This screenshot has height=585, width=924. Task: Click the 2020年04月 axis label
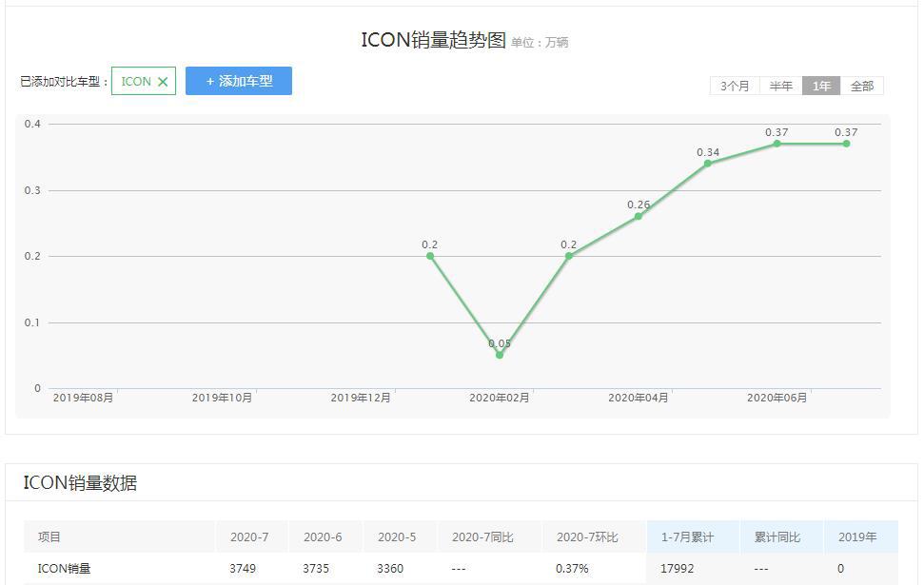639,398
